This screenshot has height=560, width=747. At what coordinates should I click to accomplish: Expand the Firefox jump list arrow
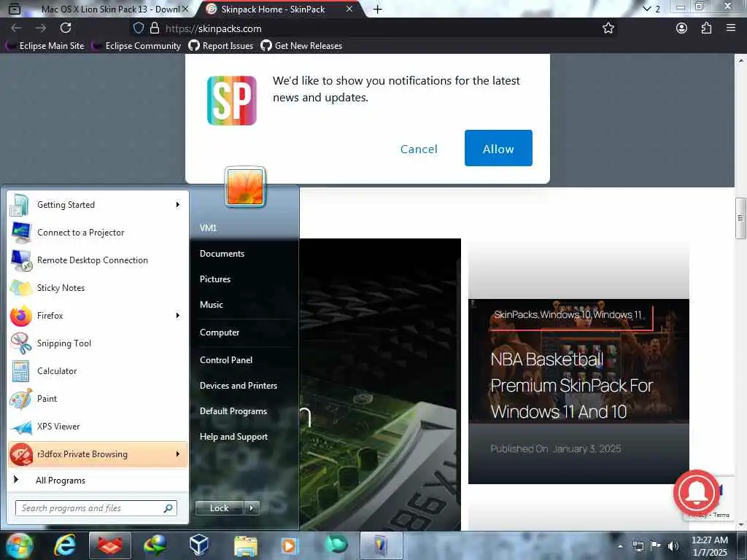pos(178,315)
